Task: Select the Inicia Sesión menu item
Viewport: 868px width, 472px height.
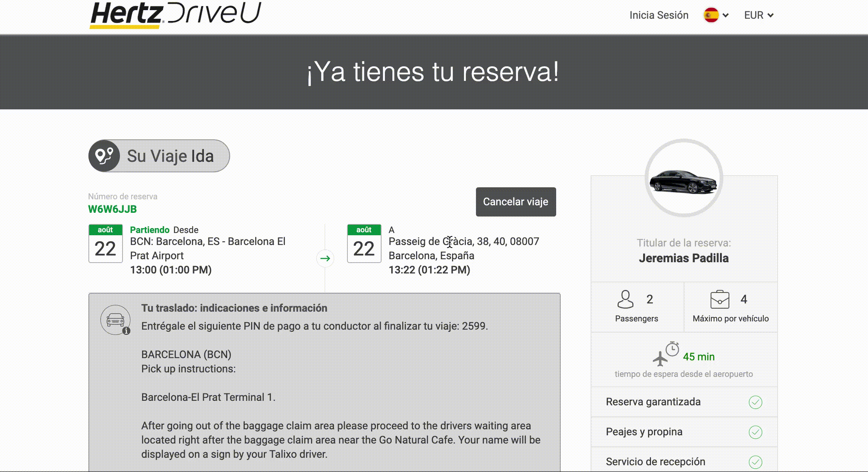Action: [659, 15]
